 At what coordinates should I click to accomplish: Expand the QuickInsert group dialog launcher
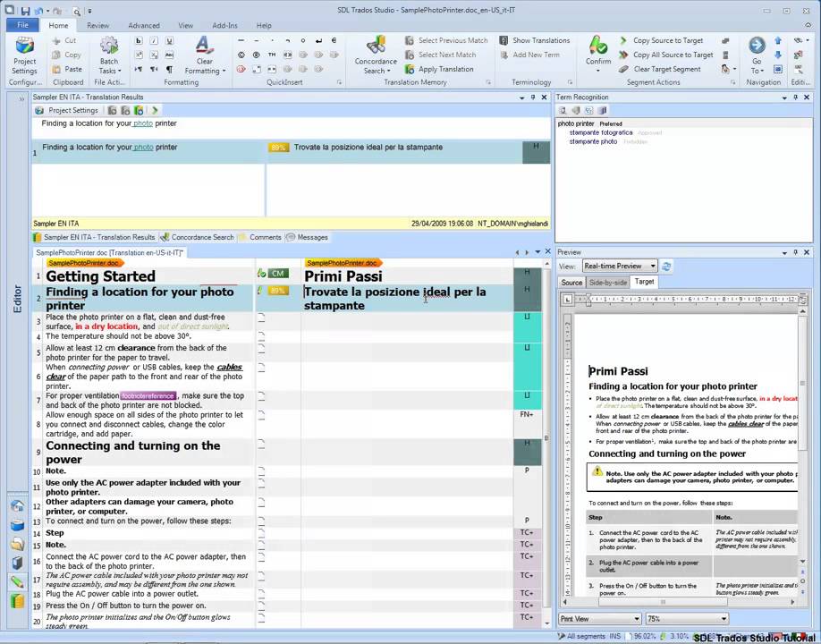pyautogui.click(x=339, y=82)
